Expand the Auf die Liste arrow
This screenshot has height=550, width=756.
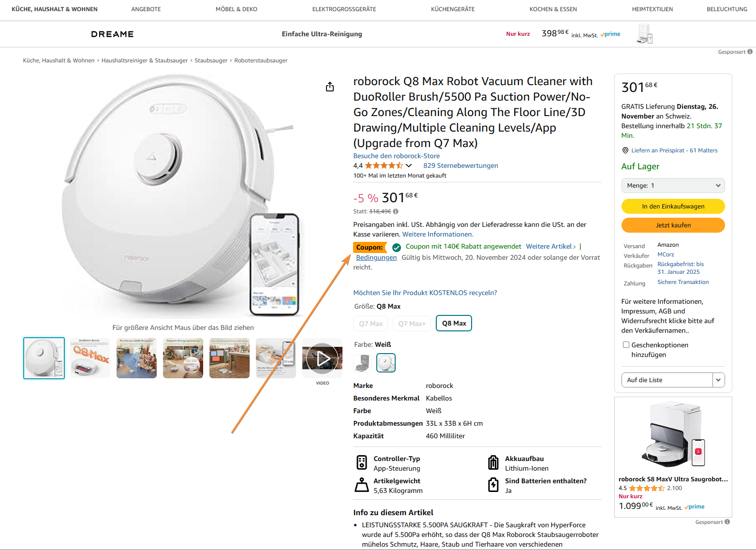718,380
